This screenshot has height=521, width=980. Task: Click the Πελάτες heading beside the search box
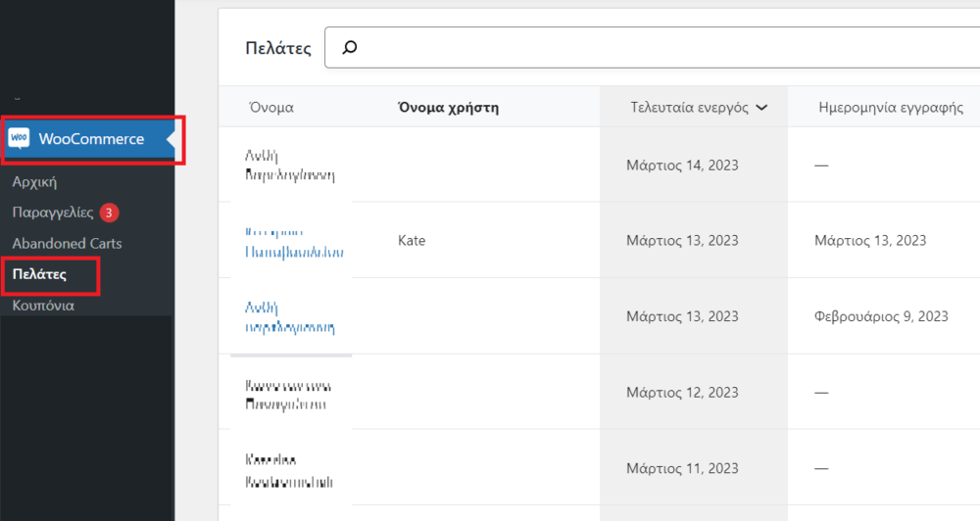point(278,47)
